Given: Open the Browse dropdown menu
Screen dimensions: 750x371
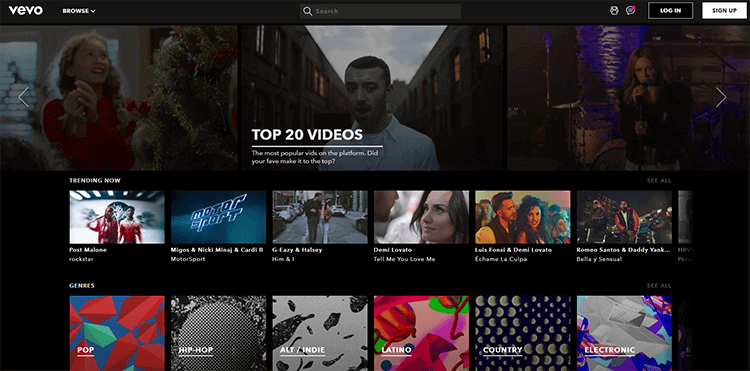Looking at the screenshot, I should [x=79, y=11].
